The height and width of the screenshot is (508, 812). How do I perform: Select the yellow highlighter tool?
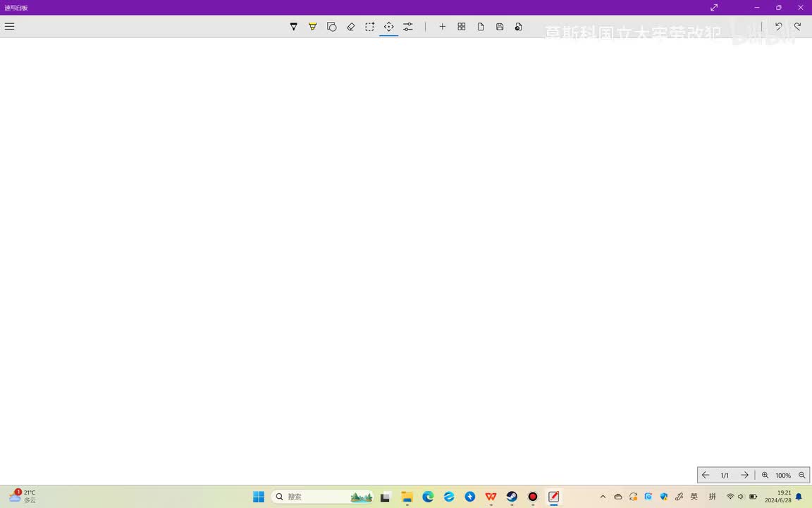point(313,26)
